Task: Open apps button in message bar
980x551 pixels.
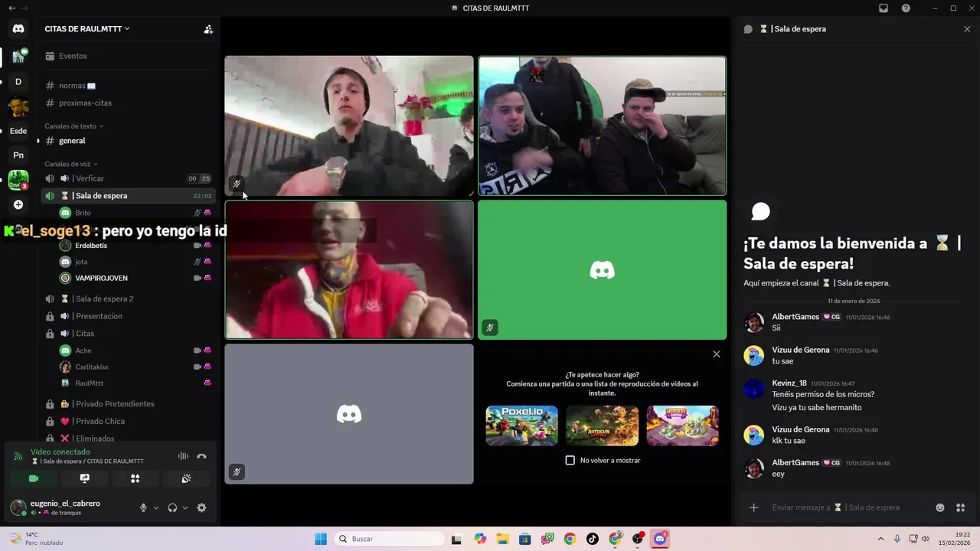Action: point(961,507)
